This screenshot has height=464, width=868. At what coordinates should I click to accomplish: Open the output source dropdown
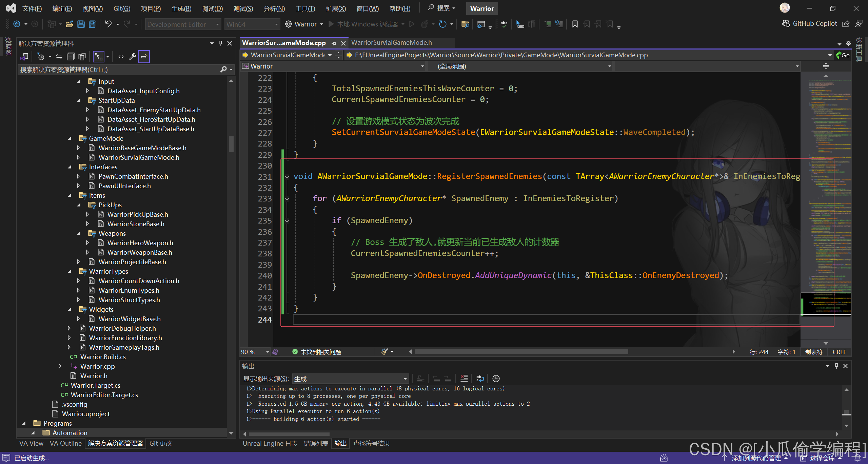click(405, 379)
